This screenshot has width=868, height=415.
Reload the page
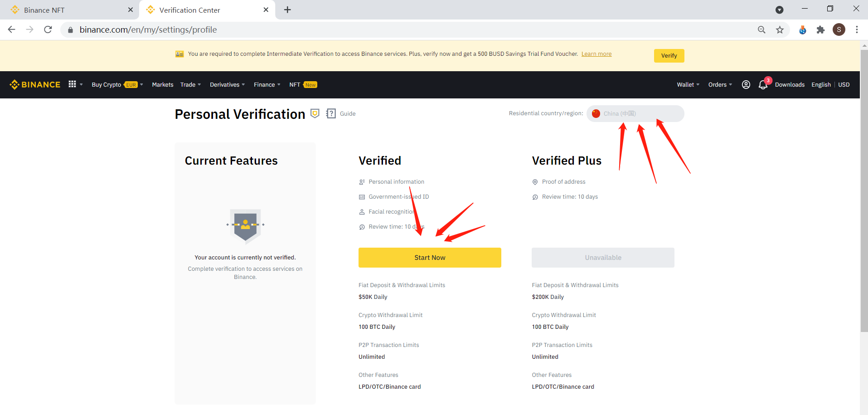tap(48, 29)
